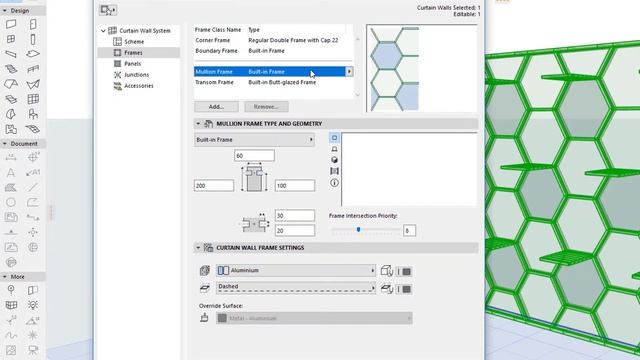Click the Dashed row pen color swatch
Image resolution: width=640 pixels, height=360 pixels.
point(407,289)
